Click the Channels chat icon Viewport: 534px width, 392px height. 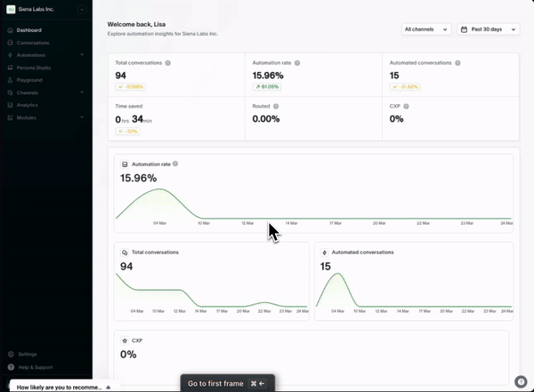[x=10, y=92]
